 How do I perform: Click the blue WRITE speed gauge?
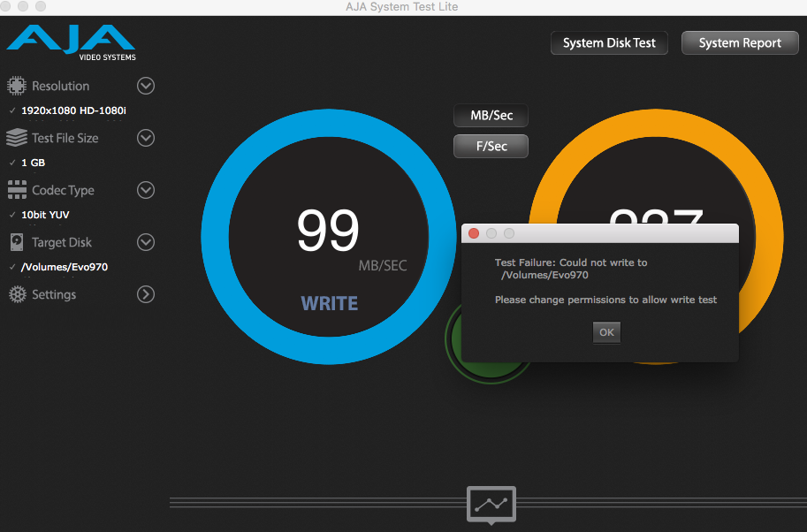(x=328, y=237)
